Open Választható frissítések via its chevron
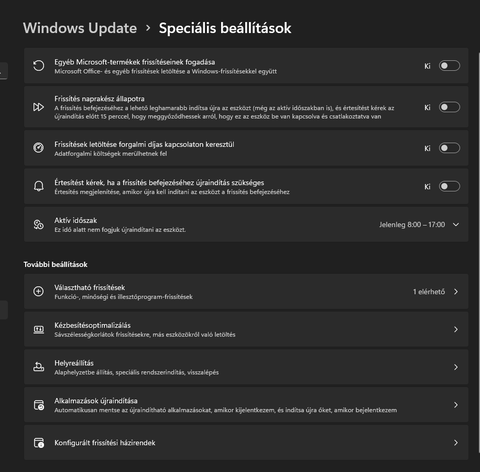 (456, 292)
